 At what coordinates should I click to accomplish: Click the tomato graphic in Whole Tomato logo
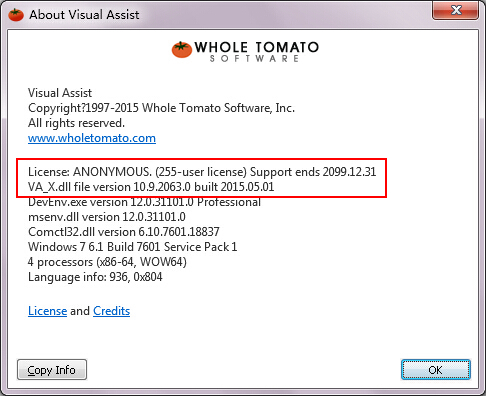[182, 50]
